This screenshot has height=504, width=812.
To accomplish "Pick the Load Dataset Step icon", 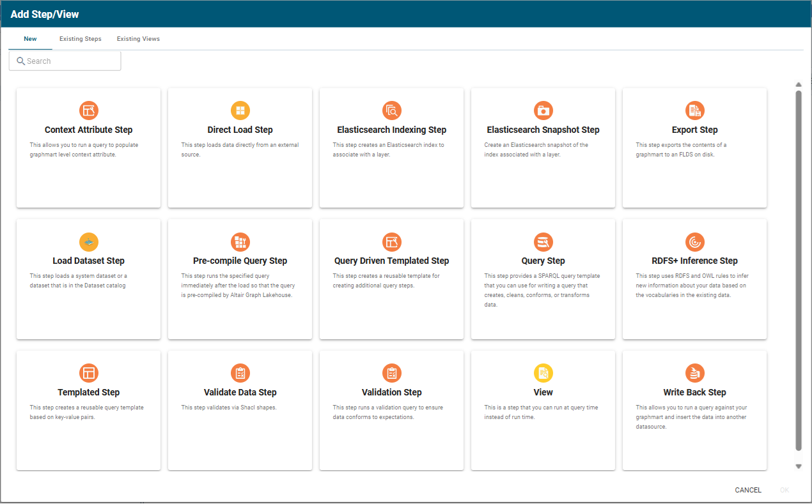I will [x=88, y=242].
